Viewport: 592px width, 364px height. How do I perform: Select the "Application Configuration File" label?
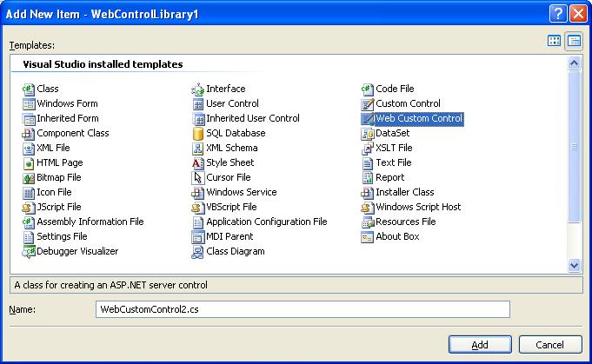pos(267,222)
